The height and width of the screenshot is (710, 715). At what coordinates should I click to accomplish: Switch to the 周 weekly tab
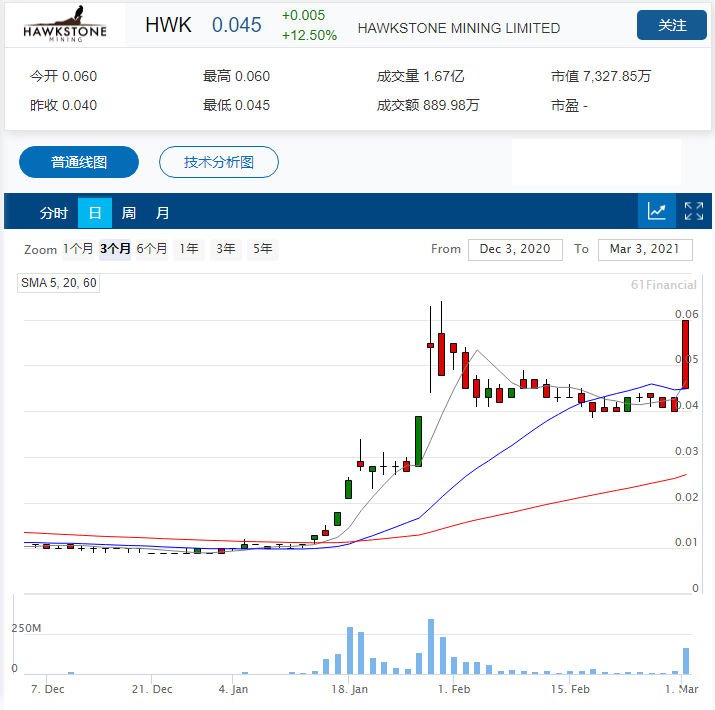(x=129, y=212)
